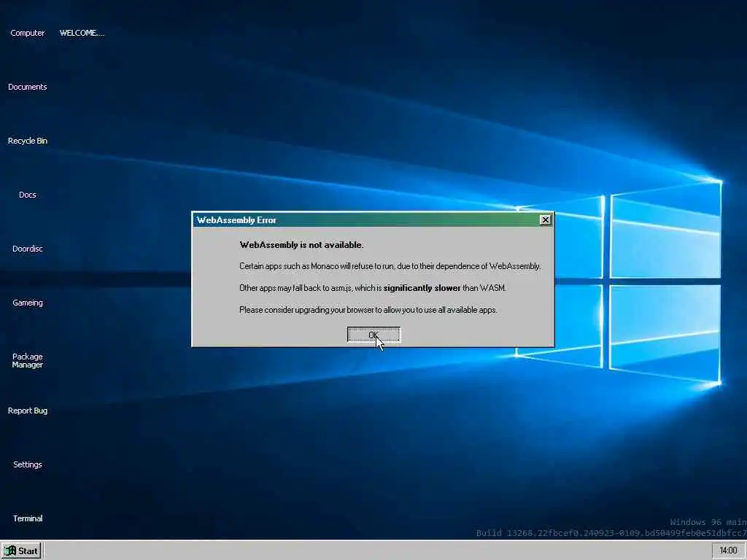Open the Documents desktop shortcut
This screenshot has width=747, height=560.
[27, 87]
